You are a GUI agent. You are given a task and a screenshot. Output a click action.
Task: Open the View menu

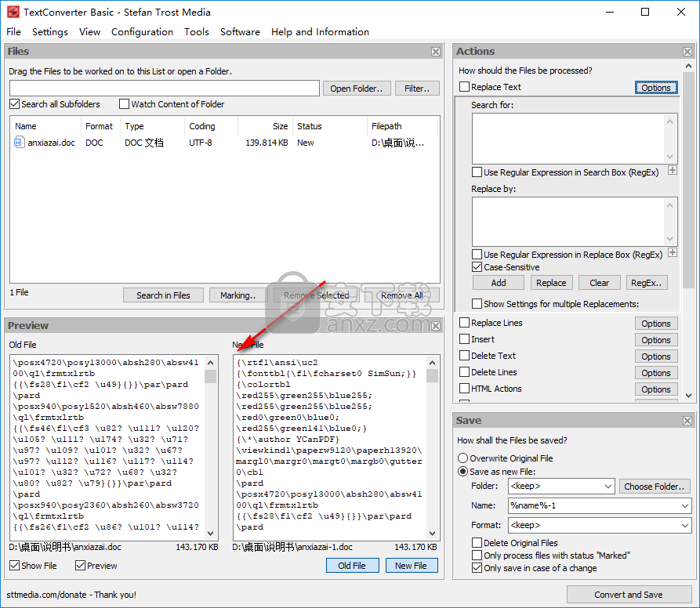tap(89, 31)
